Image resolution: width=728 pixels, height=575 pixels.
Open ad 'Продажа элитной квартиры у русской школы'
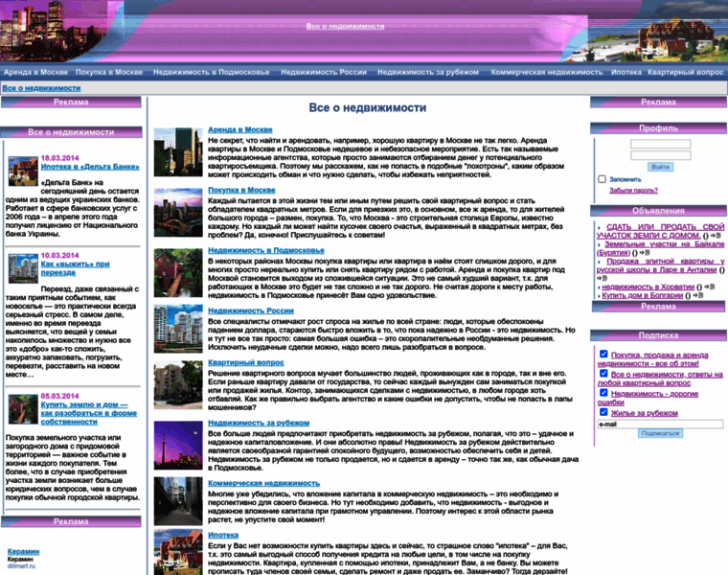coord(660,265)
